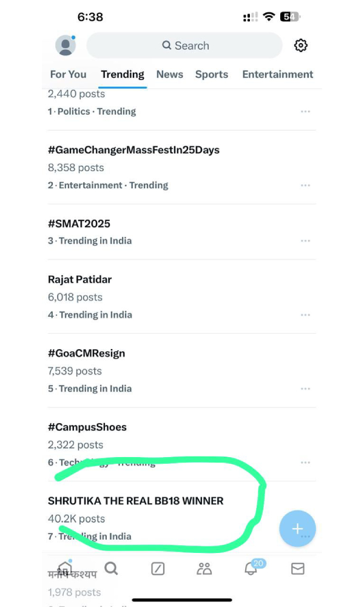
Task: Tap the Search input field
Action: click(x=184, y=46)
